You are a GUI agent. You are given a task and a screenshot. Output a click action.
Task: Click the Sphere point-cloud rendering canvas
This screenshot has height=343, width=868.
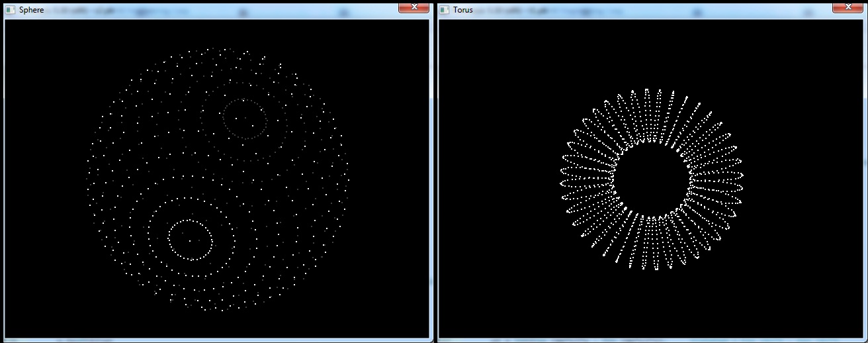click(217, 178)
